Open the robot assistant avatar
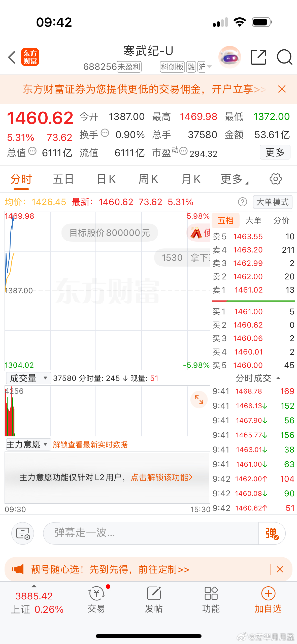Image resolution: width=297 pixels, height=644 pixels. pyautogui.click(x=229, y=57)
